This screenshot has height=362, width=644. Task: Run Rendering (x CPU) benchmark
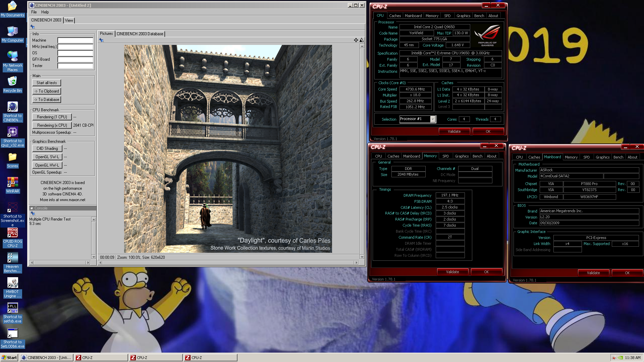[52, 125]
